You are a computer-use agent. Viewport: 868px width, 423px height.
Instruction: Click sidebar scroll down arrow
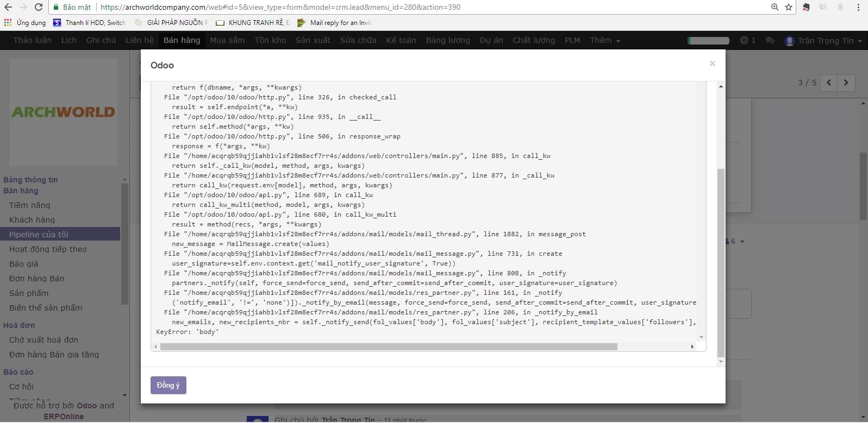click(x=124, y=395)
